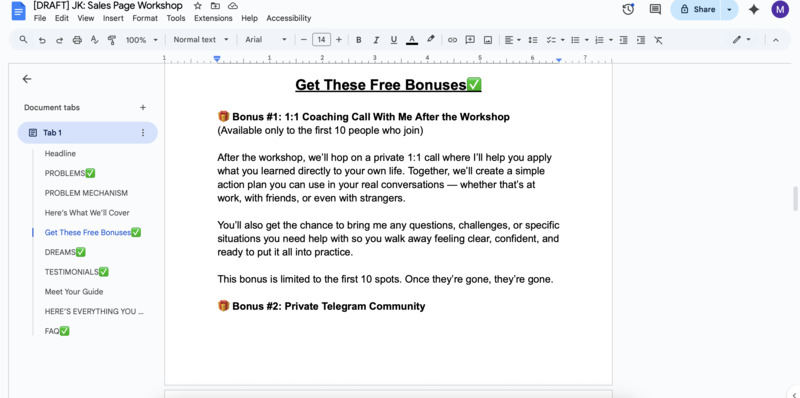Increase the font size

tap(339, 40)
